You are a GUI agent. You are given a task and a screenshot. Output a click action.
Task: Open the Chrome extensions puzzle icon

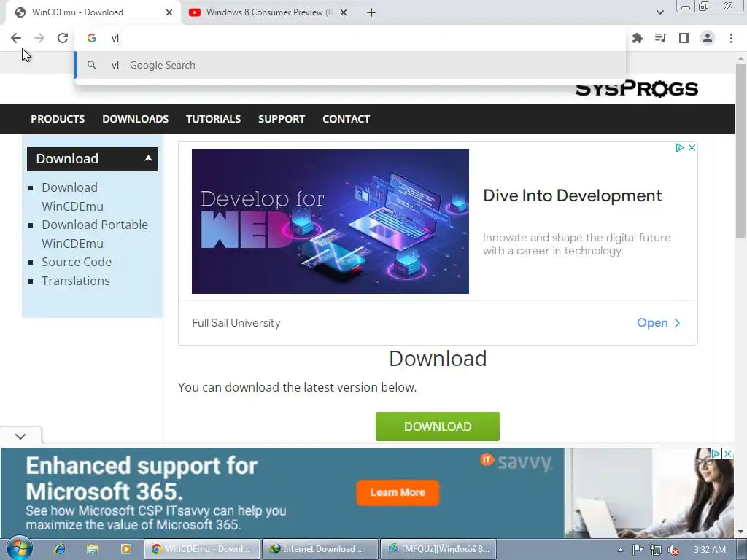pyautogui.click(x=638, y=38)
